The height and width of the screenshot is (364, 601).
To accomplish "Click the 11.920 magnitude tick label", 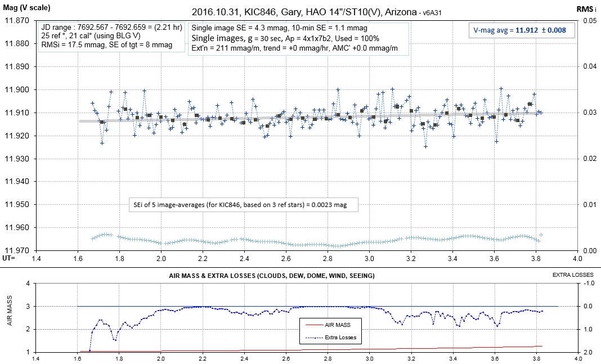I will [x=16, y=136].
